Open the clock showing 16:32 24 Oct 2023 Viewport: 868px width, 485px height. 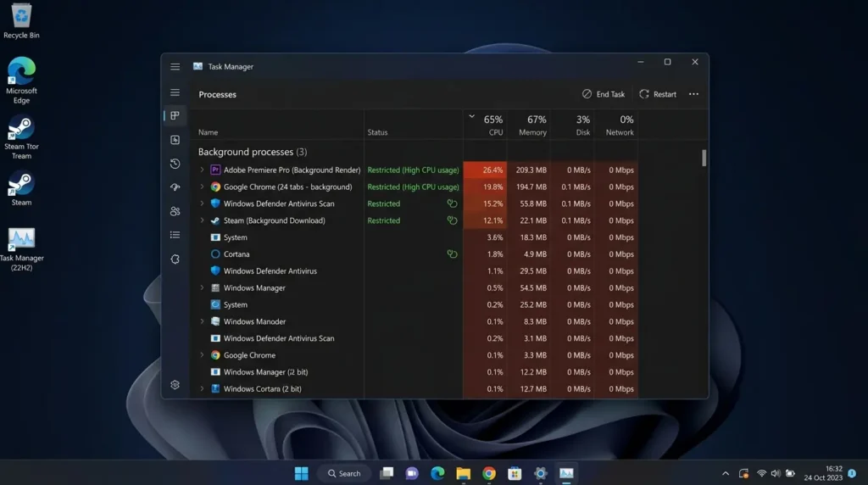coord(823,473)
